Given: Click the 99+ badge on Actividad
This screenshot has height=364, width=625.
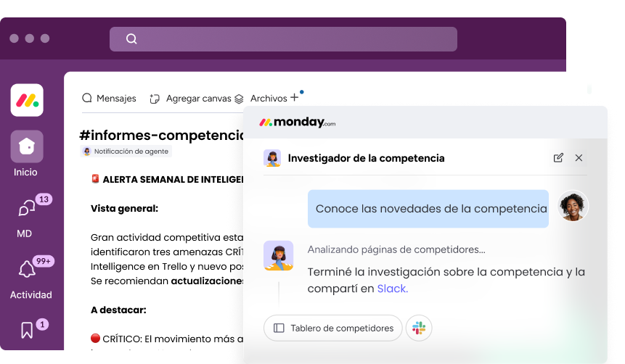Looking at the screenshot, I should pos(44,261).
